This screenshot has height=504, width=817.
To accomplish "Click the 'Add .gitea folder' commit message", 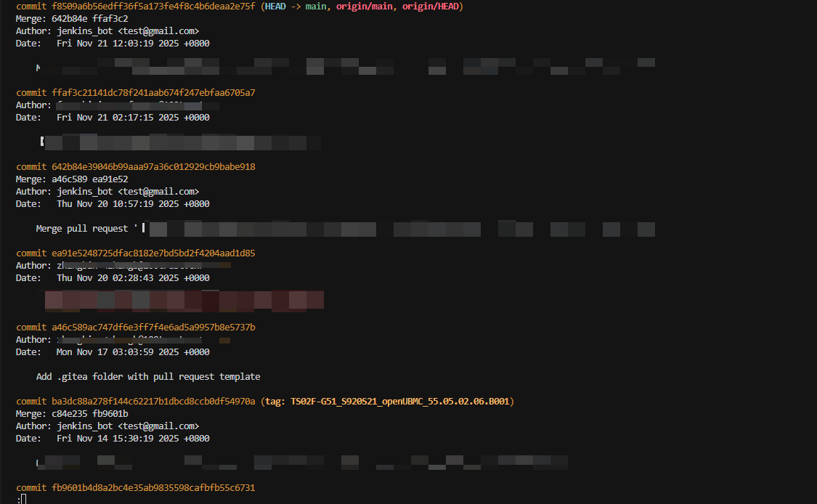I will (x=148, y=377).
